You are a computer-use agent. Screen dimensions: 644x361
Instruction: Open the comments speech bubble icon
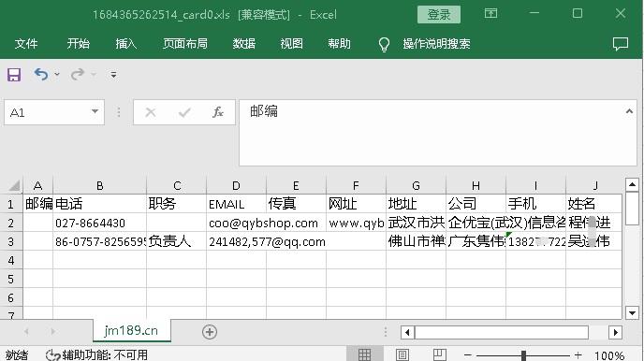point(621,43)
